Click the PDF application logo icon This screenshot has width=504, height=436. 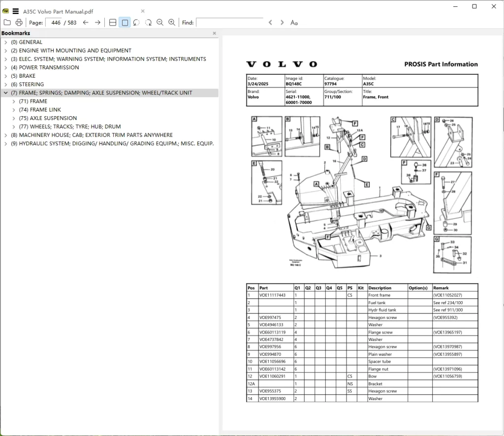6,11
